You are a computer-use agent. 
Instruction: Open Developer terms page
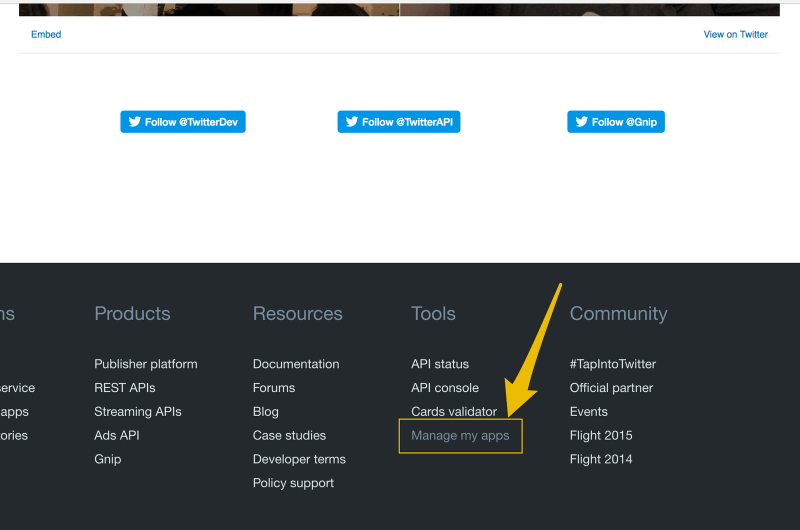299,460
